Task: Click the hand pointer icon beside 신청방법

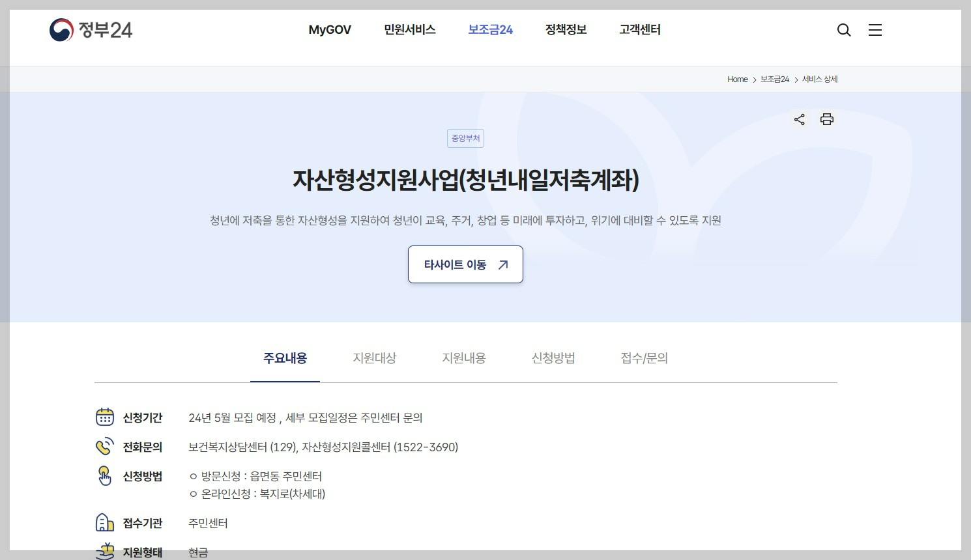Action: (105, 476)
